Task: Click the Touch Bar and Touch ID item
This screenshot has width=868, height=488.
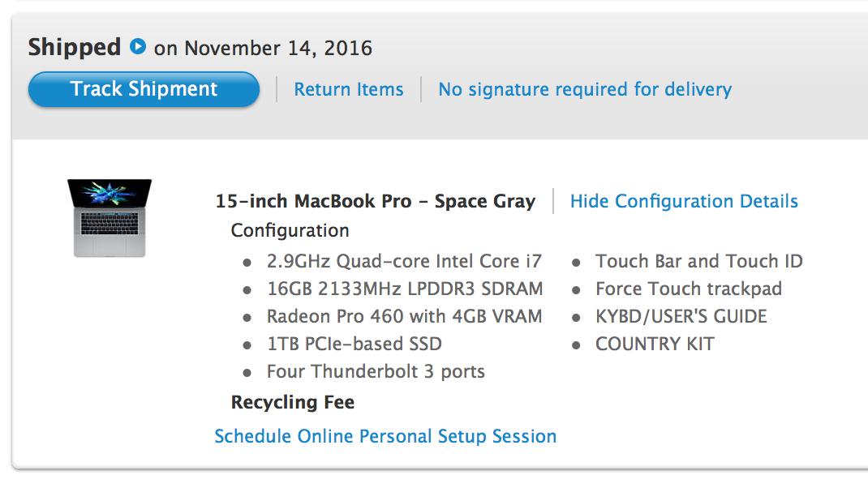Action: click(x=699, y=261)
